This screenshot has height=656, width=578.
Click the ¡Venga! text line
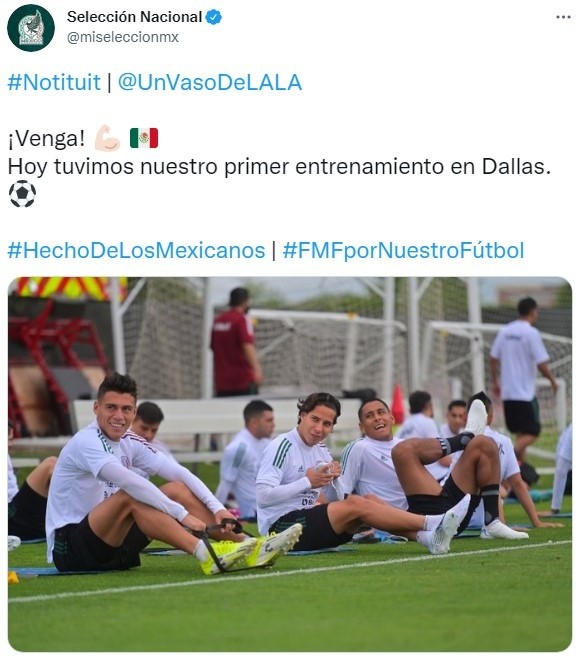pyautogui.click(x=46, y=138)
